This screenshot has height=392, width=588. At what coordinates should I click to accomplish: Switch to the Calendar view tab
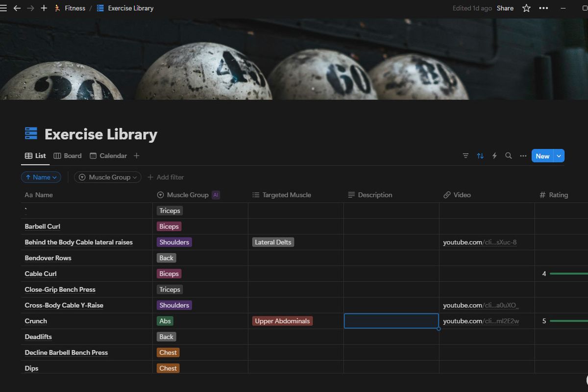click(x=108, y=156)
